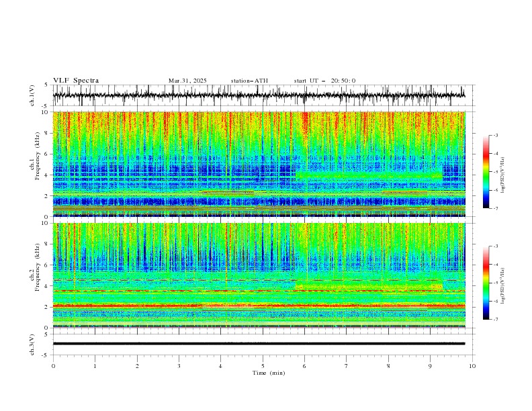
Task: Click the ch.1 colorbar 'log(PSD)(V²/Hz)' label
Action: pos(502,175)
